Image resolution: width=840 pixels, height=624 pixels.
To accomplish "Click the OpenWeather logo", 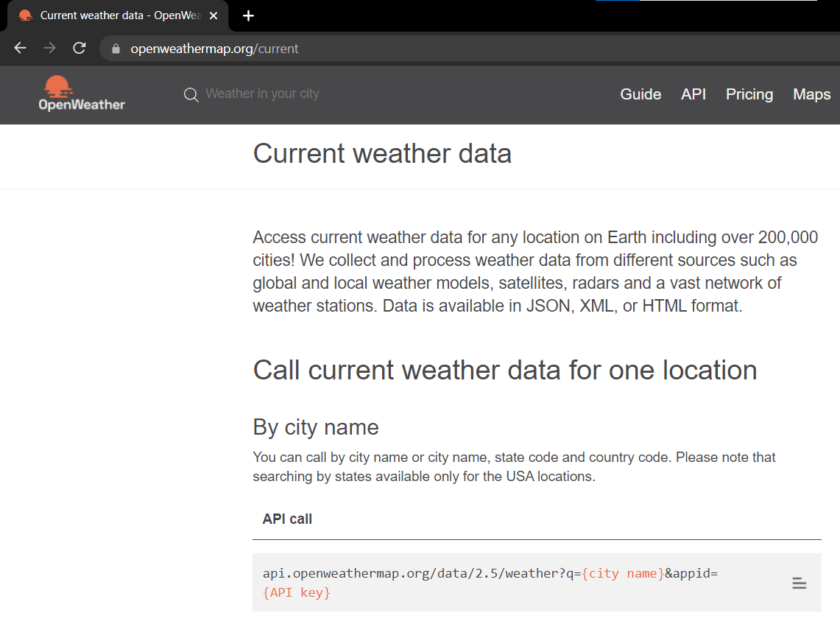I will pyautogui.click(x=82, y=94).
